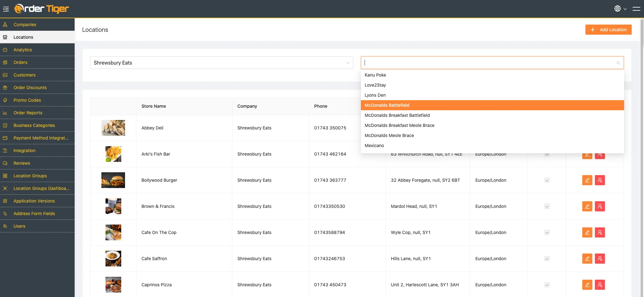
Task: Open language settings via the globe icon
Action: click(x=618, y=9)
